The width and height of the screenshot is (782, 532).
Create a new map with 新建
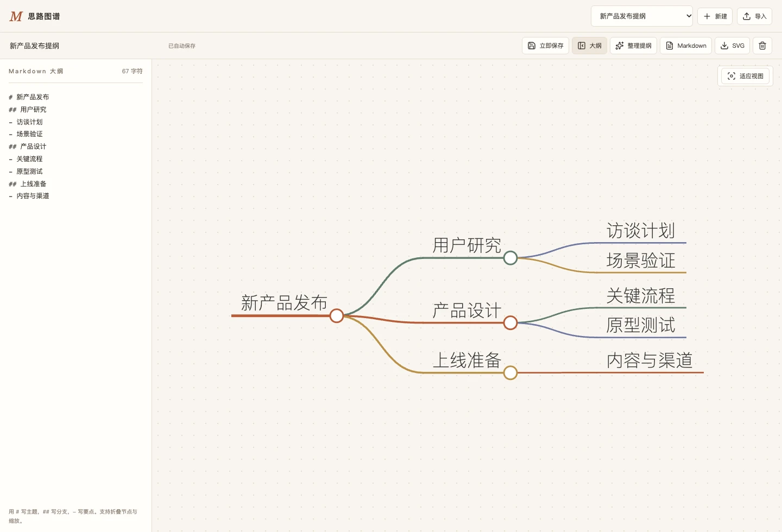pyautogui.click(x=715, y=16)
